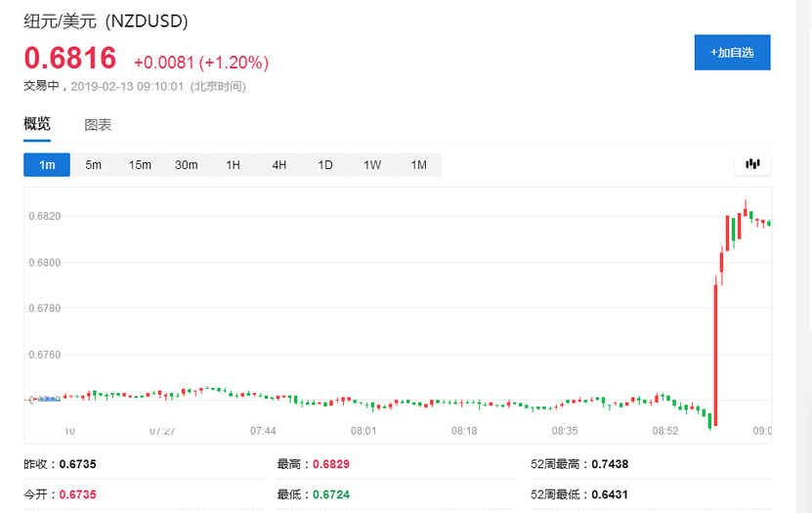Switch chart to 15m interval
This screenshot has width=812, height=513.
[x=140, y=165]
